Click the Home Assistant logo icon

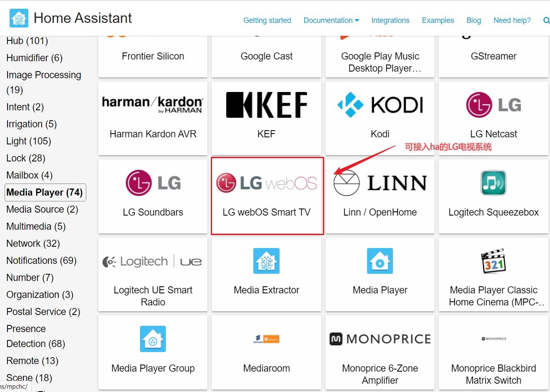point(19,18)
